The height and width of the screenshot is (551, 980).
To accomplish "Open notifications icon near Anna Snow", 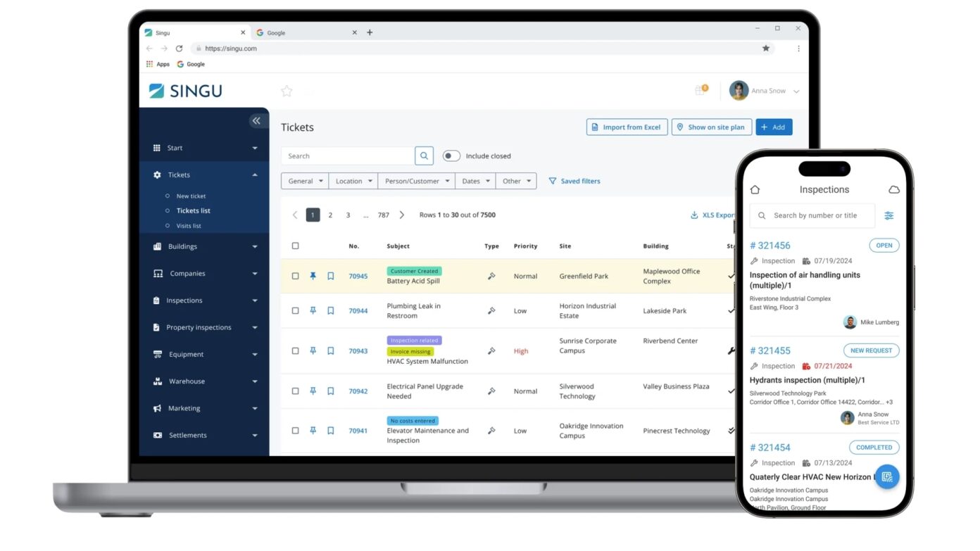I will [x=701, y=90].
